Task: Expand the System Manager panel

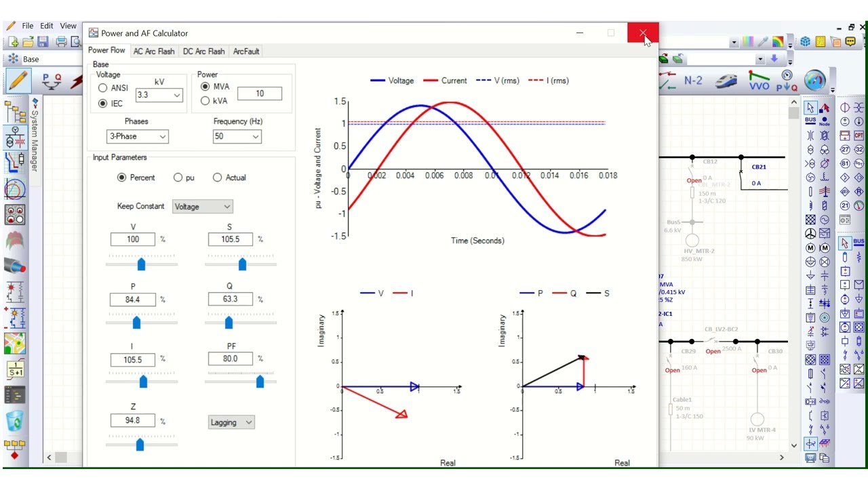Action: click(35, 135)
